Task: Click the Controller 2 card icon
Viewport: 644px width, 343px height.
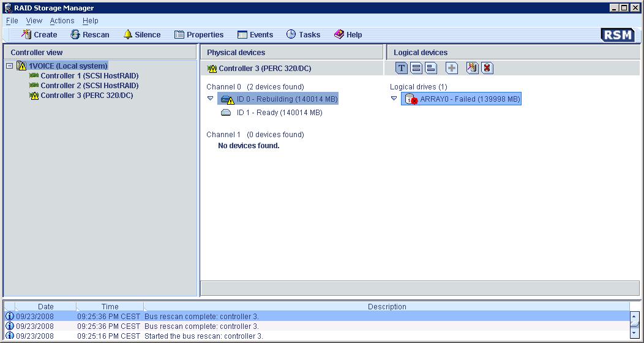Action: 34,85
